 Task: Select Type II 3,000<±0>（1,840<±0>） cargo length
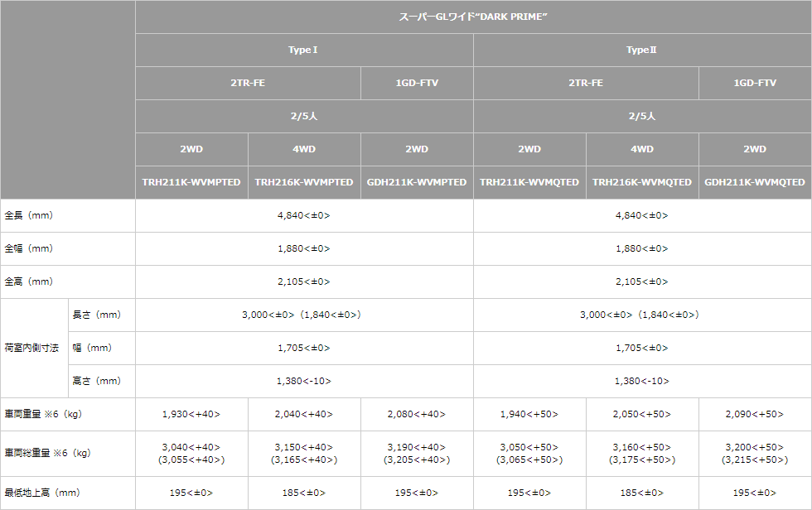tap(642, 315)
